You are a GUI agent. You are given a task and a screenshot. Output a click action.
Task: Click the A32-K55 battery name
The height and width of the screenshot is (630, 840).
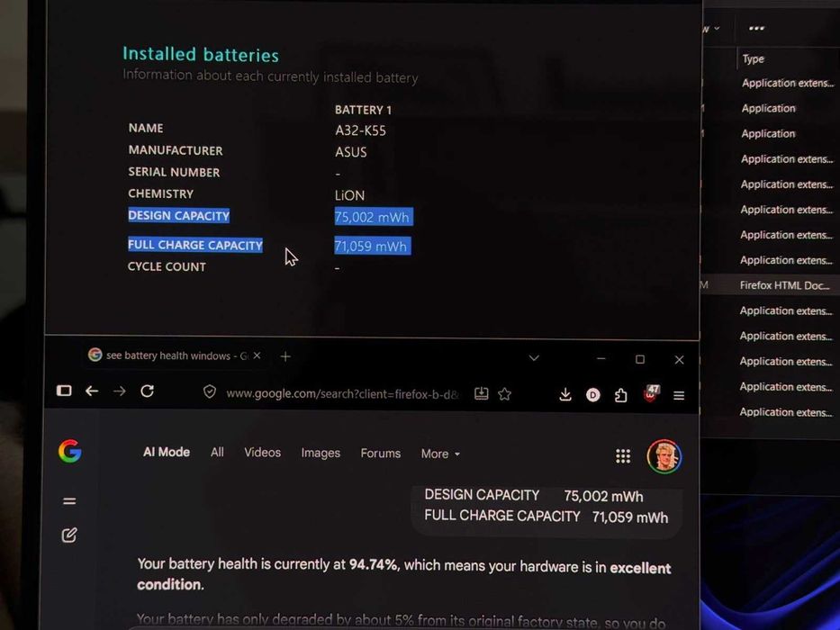click(360, 130)
